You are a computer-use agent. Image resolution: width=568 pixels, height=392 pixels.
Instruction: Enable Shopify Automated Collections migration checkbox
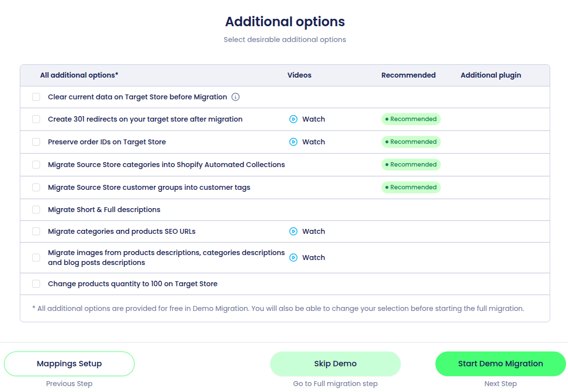[36, 165]
